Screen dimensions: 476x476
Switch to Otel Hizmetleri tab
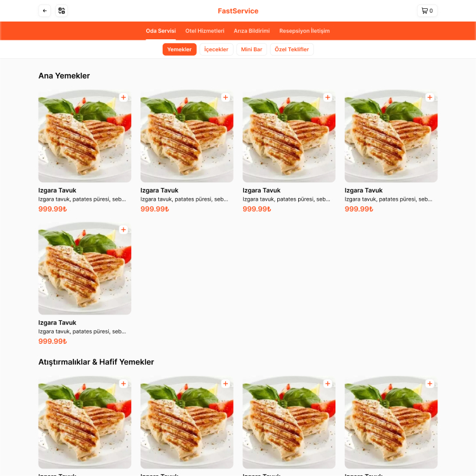click(205, 31)
